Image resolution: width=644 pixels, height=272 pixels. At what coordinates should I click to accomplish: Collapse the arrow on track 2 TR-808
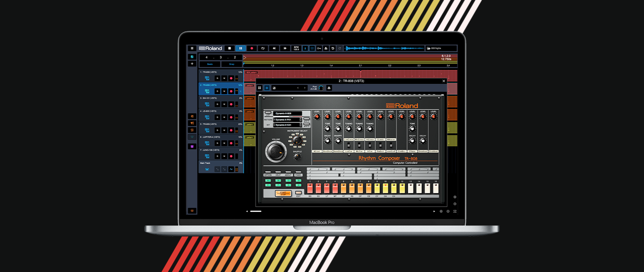pyautogui.click(x=241, y=91)
